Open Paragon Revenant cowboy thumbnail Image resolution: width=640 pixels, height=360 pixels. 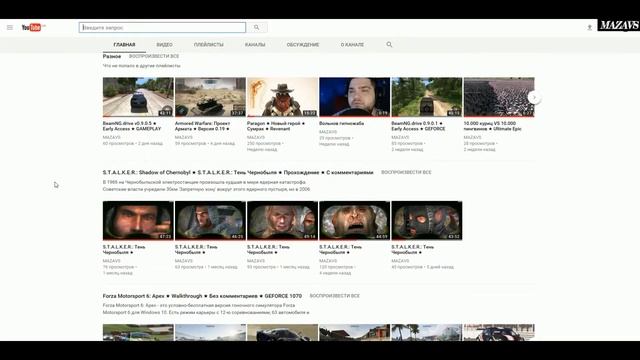(x=282, y=97)
